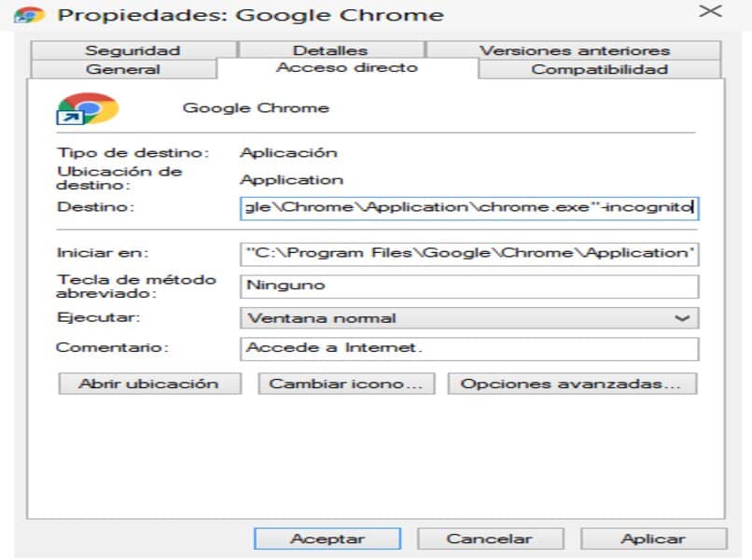Click the 'Destino:' label
The width and height of the screenshot is (752, 560).
click(96, 207)
